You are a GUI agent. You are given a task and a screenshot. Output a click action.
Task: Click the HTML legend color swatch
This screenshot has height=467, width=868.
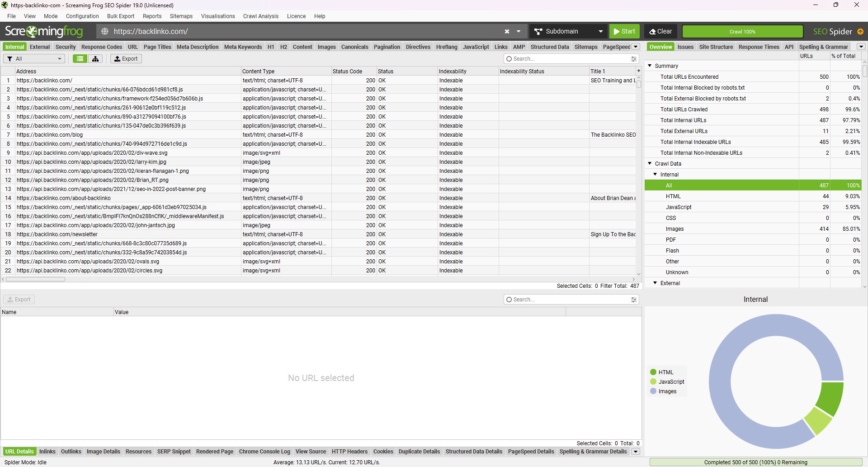pos(653,372)
